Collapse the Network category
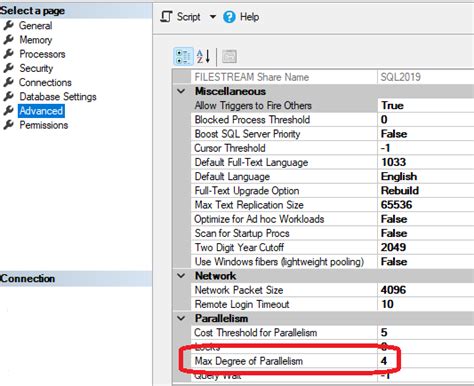Screen dimensions: 474x386 point(181,276)
